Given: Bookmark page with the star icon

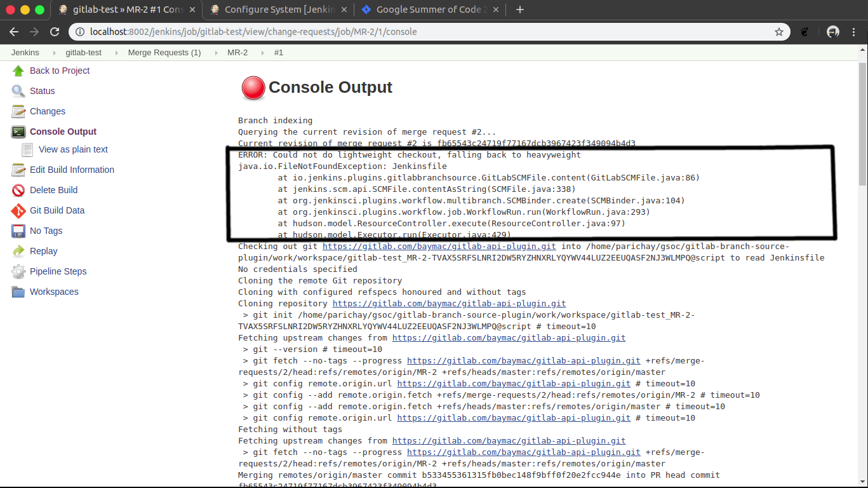Looking at the screenshot, I should [779, 32].
